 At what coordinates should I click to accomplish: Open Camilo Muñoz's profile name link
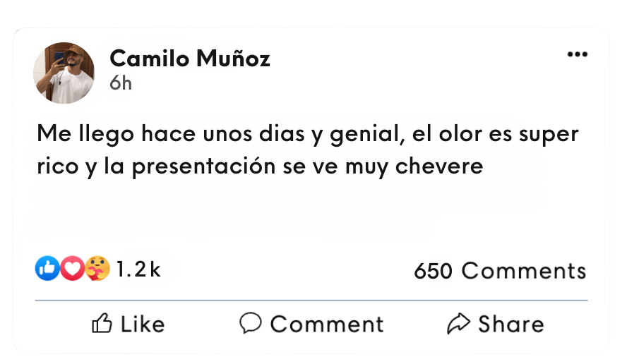point(189,59)
